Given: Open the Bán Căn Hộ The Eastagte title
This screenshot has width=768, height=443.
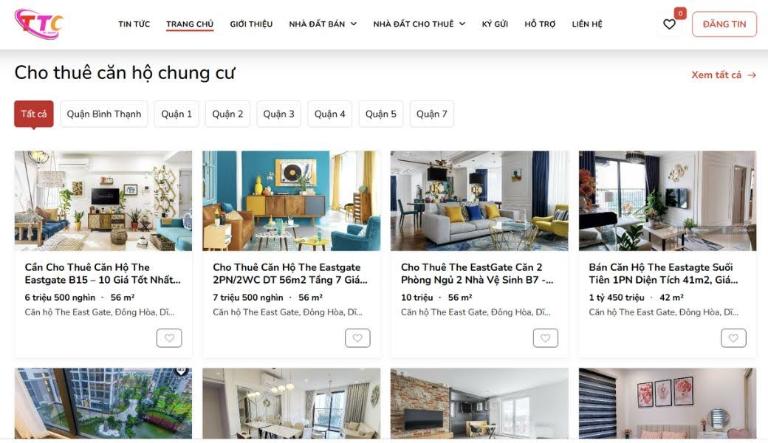Looking at the screenshot, I should point(663,273).
